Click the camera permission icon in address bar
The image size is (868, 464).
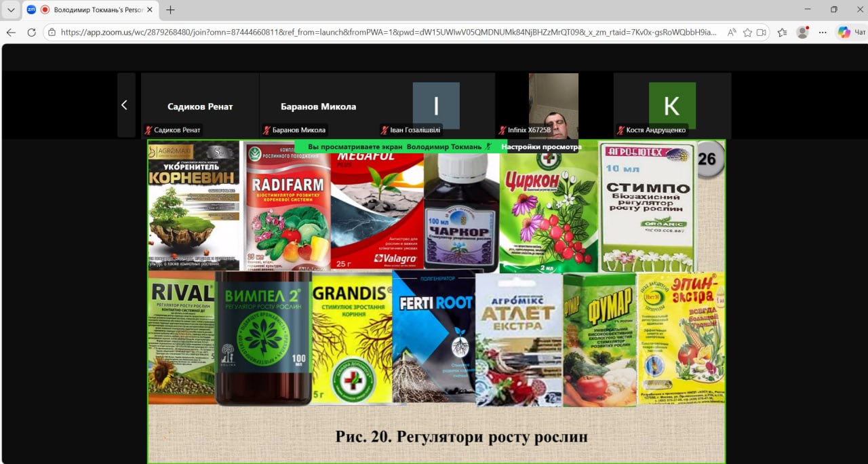click(762, 32)
